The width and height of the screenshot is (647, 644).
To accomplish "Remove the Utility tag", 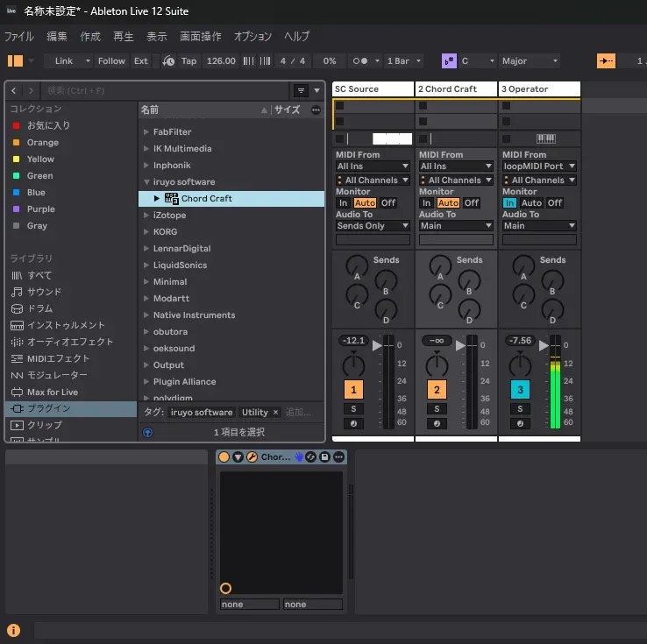I will point(275,413).
